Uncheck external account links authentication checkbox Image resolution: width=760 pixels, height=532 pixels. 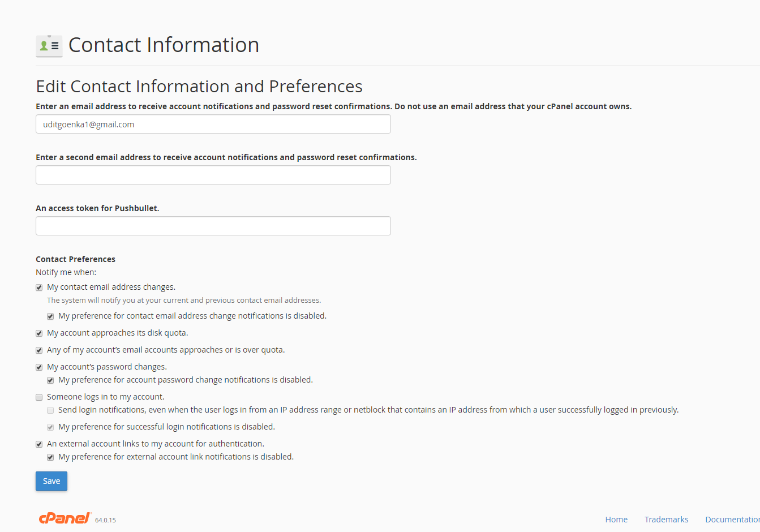[x=39, y=444]
